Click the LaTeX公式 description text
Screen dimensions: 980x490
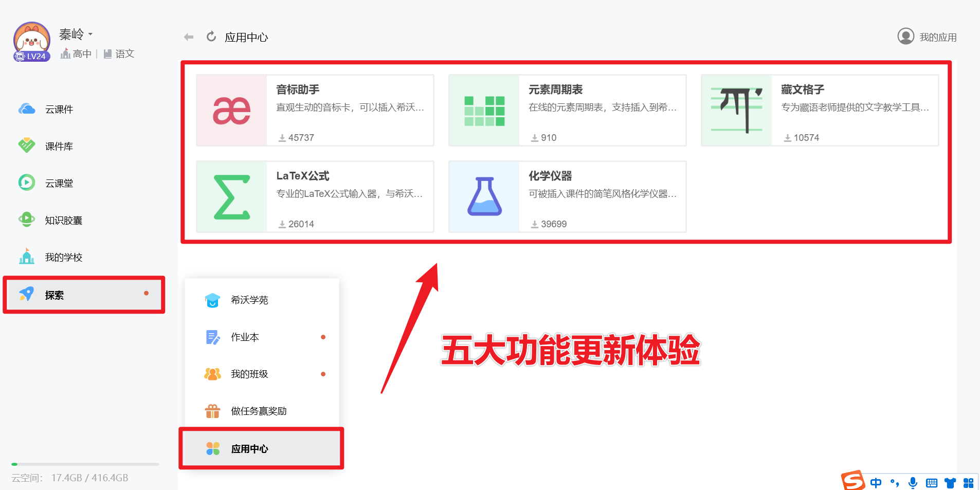pyautogui.click(x=350, y=193)
